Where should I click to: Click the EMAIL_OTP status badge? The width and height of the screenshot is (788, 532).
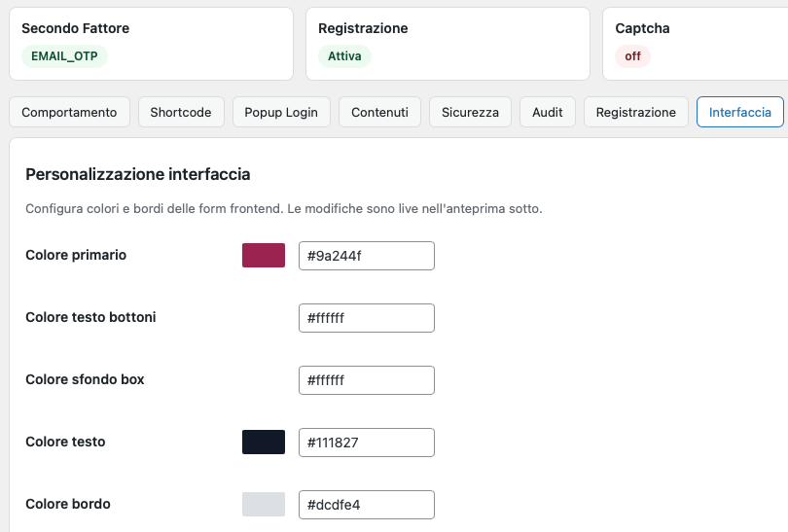(x=64, y=56)
